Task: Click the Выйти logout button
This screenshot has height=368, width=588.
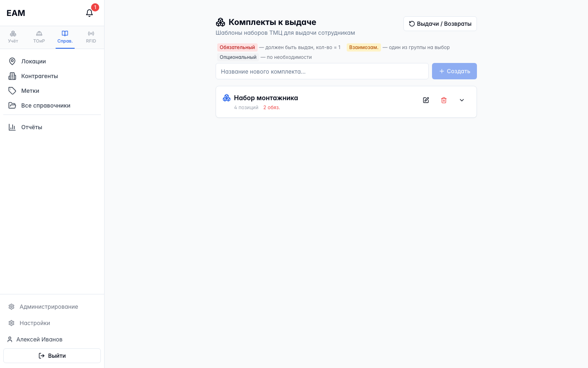Action: (52, 356)
